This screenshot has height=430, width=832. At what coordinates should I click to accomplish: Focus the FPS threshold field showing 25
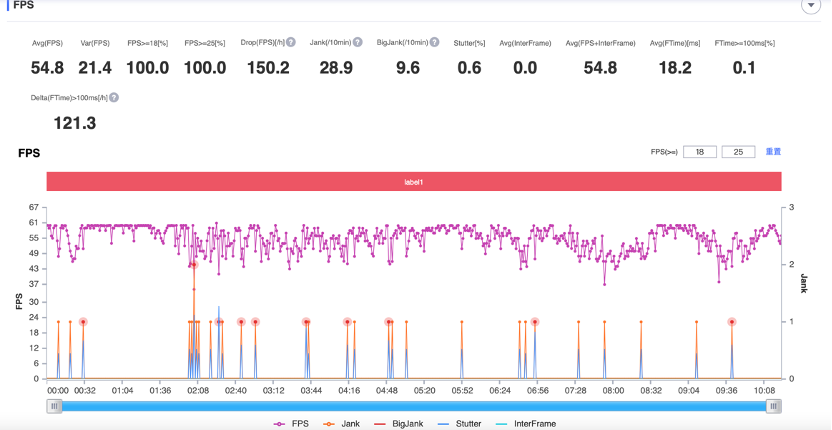coord(737,152)
